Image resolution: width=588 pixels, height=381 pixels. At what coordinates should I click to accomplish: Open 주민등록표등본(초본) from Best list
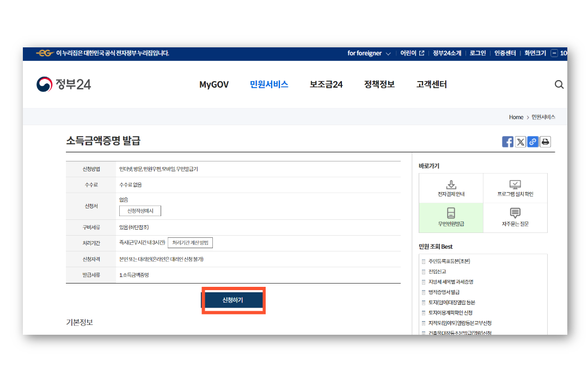coord(449,261)
